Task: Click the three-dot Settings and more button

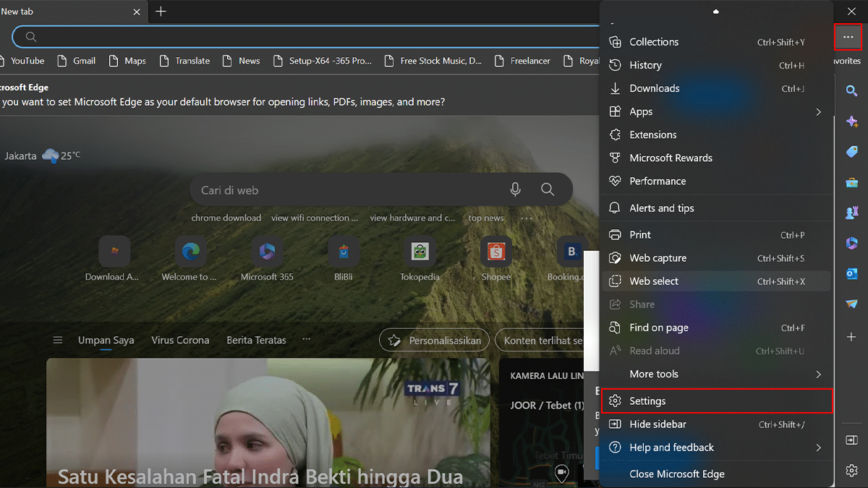Action: pos(848,37)
